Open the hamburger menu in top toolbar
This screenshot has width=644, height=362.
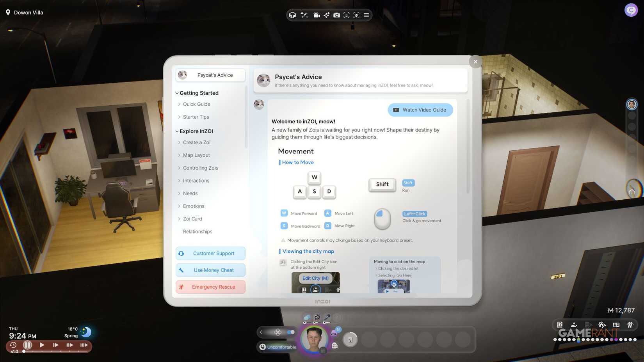point(366,15)
